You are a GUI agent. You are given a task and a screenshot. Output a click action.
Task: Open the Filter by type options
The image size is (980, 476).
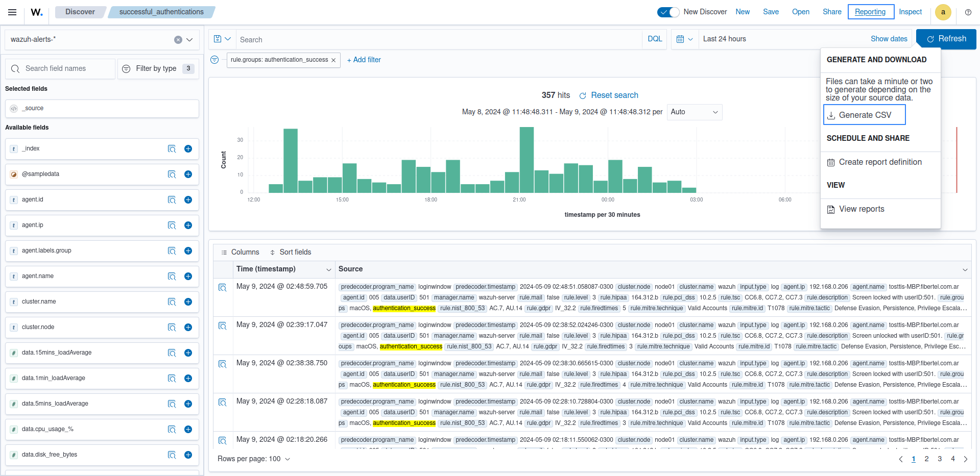(158, 69)
